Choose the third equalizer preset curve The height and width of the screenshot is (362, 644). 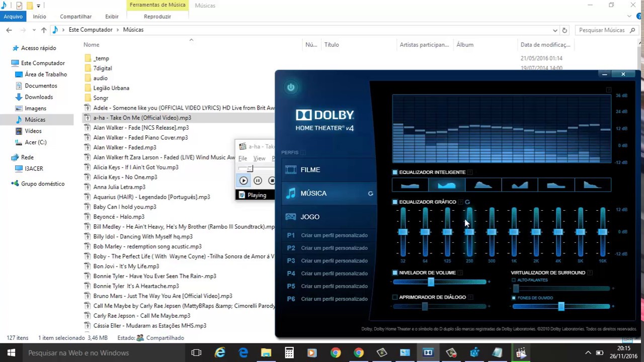(x=483, y=185)
